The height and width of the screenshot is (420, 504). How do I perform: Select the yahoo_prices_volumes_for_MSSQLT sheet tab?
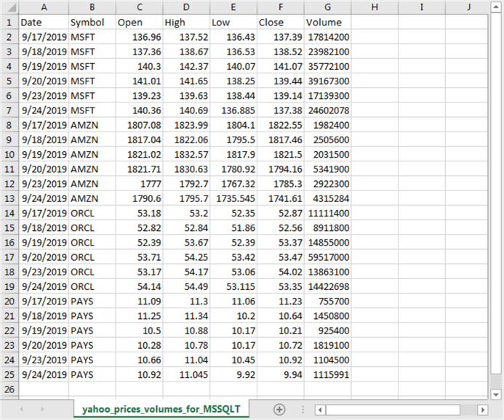coord(161,409)
